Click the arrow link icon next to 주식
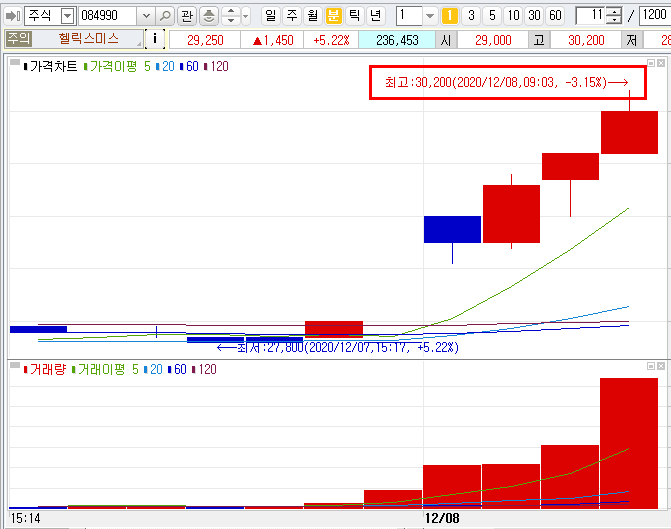This screenshot has height=529, width=671. (12, 16)
